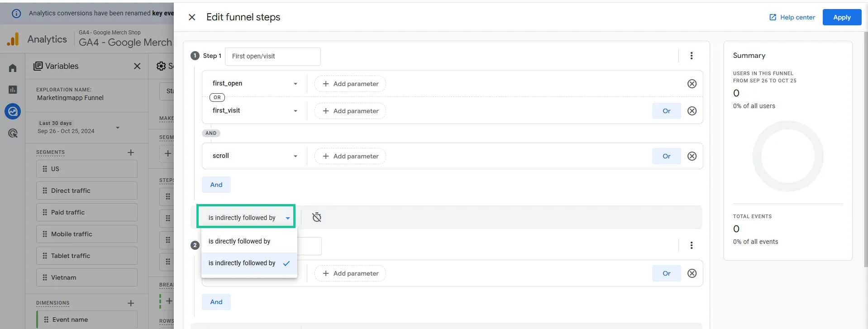
Task: Open Step 1 more options menu
Action: coord(691,56)
